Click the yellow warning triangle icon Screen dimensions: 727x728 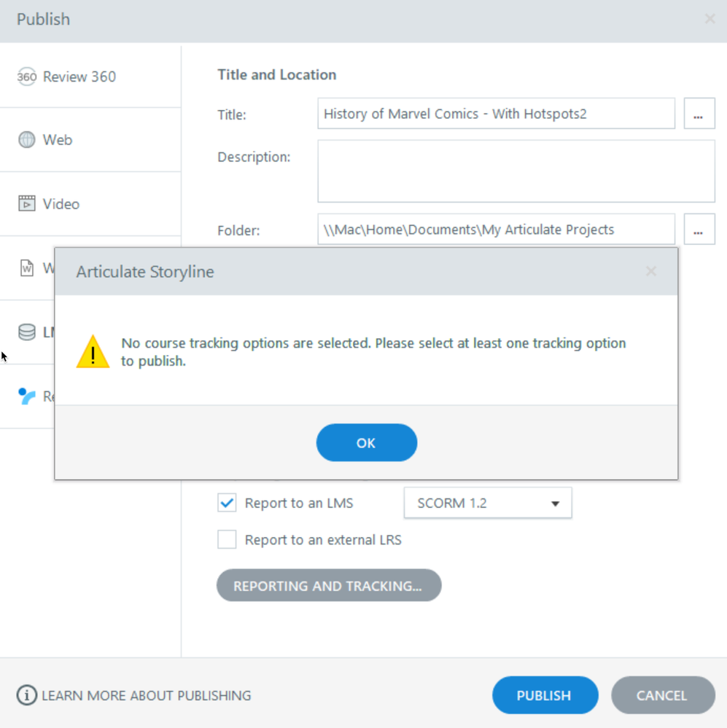tap(93, 352)
